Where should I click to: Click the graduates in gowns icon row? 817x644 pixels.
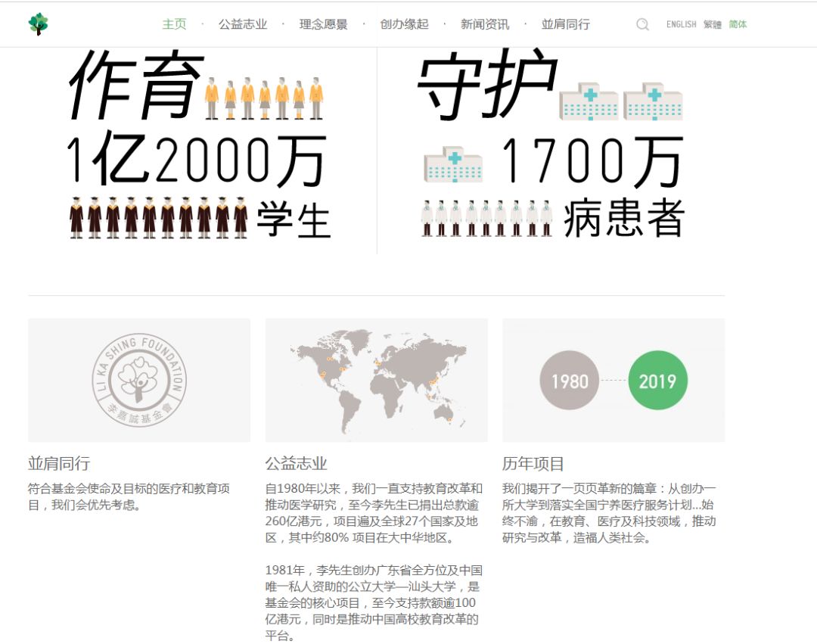pos(158,217)
